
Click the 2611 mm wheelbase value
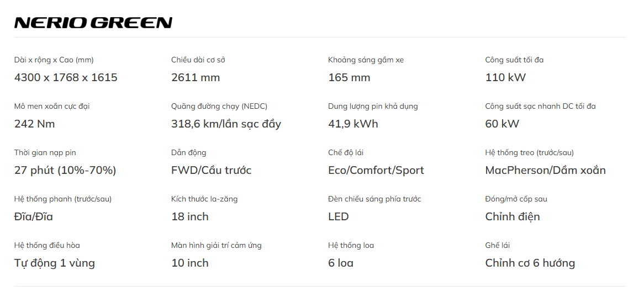[196, 77]
